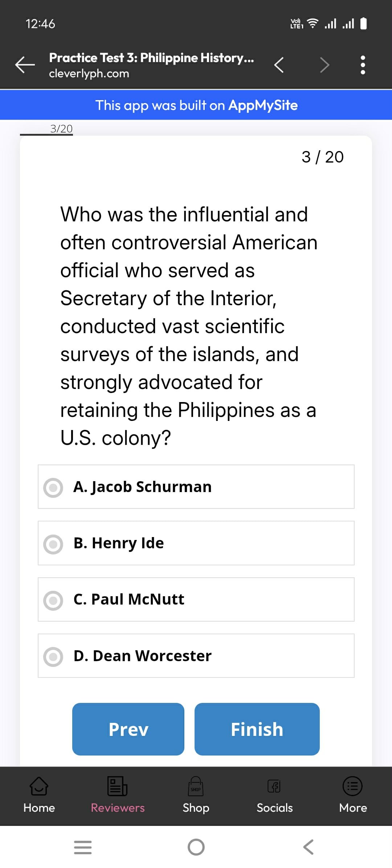This screenshot has width=392, height=868.
Task: Choose answer D. Dean Worcester
Action: click(196, 656)
